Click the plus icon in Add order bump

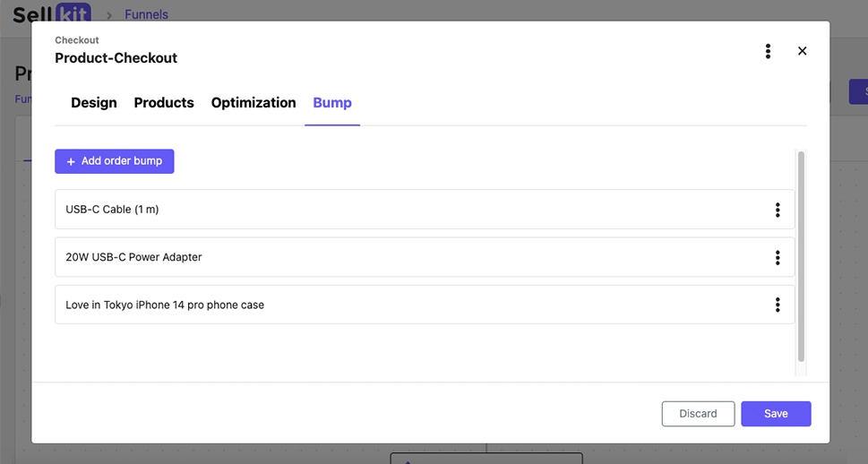(71, 162)
